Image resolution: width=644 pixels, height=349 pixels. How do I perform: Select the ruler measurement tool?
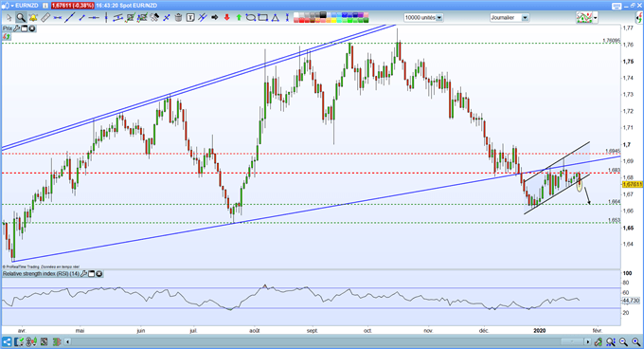tap(45, 17)
